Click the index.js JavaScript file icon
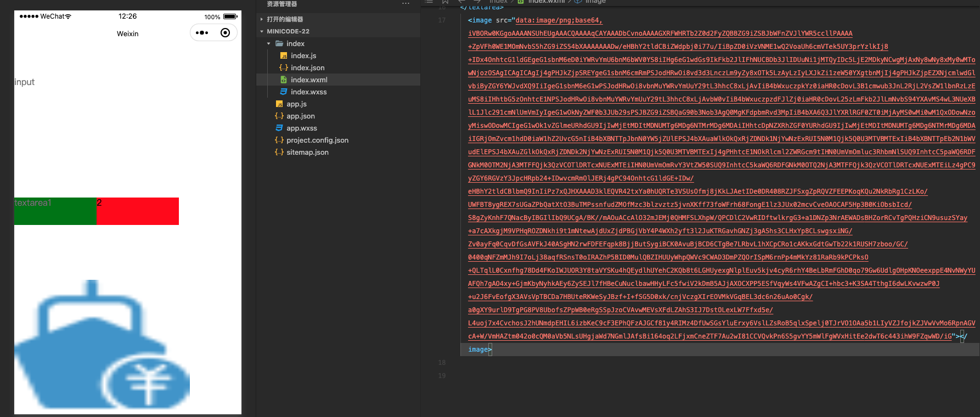Viewport: 980px width, 417px height. pyautogui.click(x=284, y=55)
